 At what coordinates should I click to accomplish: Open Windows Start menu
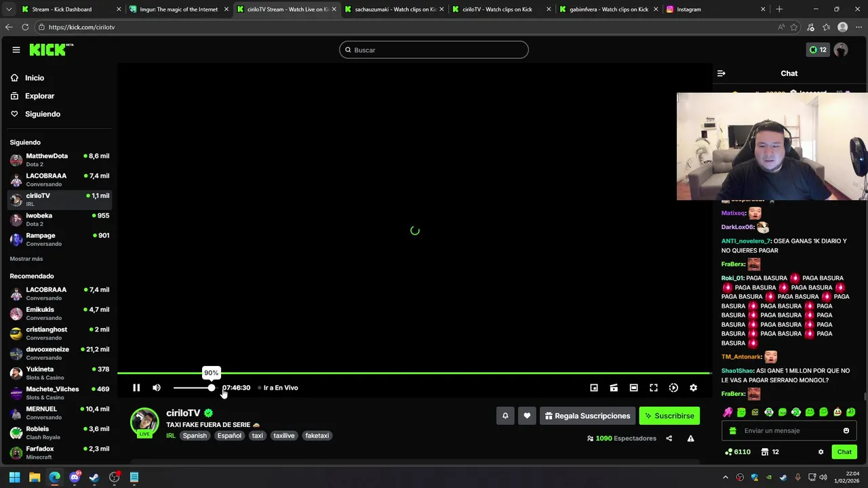tap(14, 477)
